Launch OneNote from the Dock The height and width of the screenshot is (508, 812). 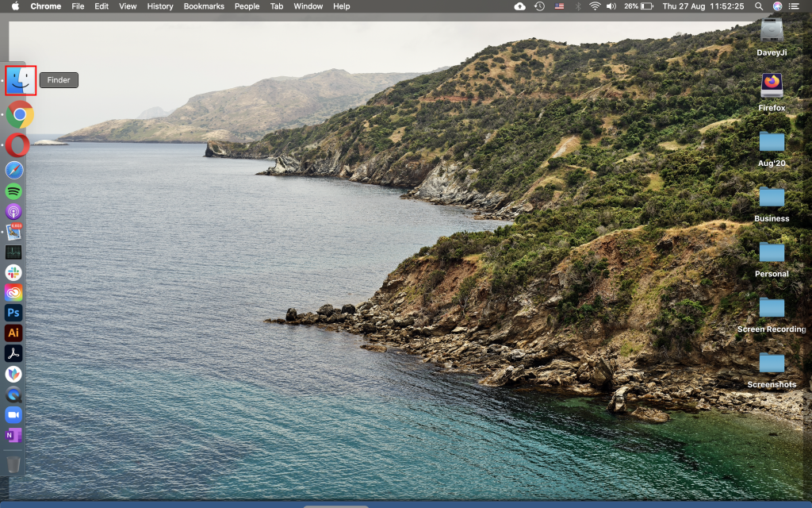click(13, 436)
